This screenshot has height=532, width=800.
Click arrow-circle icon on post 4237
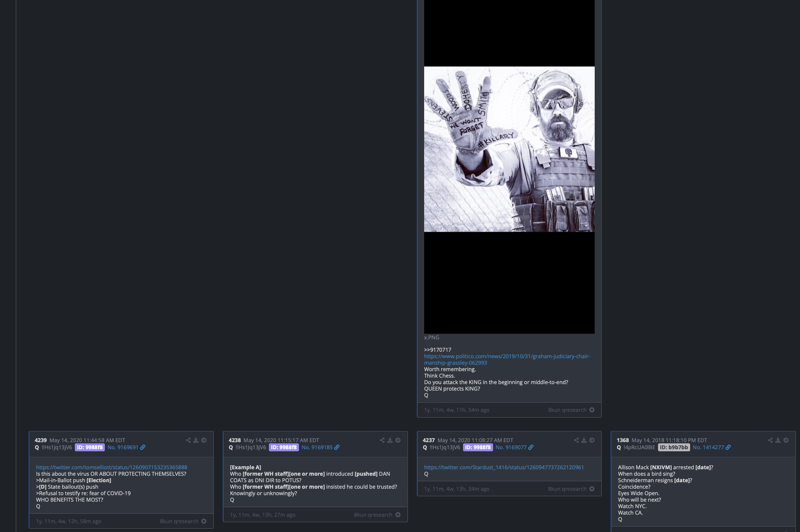pyautogui.click(x=592, y=440)
